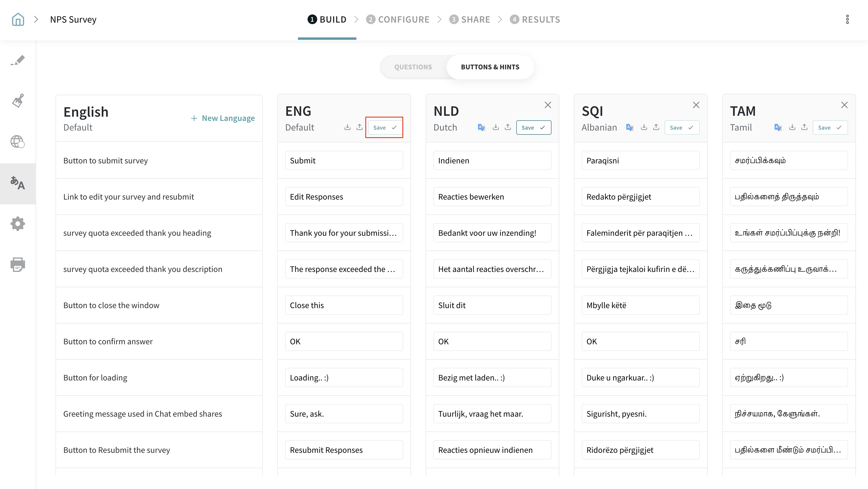Click download icon in Albanian column

pos(643,127)
